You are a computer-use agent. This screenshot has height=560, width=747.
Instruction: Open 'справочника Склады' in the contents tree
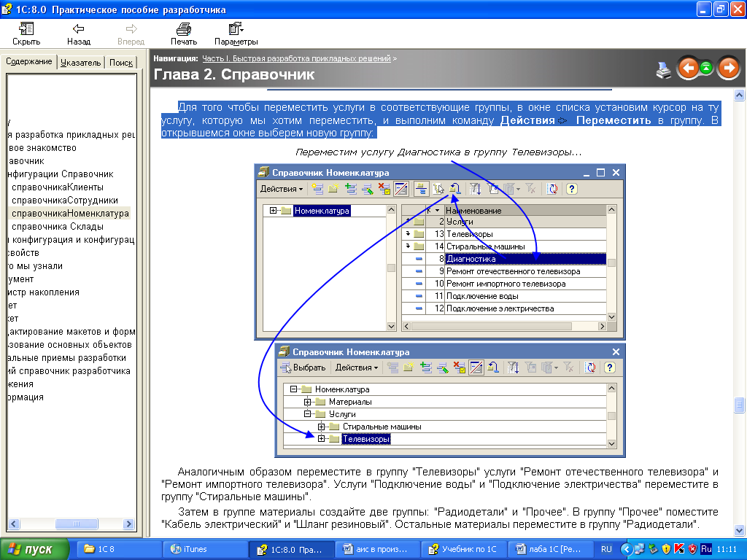tap(63, 227)
